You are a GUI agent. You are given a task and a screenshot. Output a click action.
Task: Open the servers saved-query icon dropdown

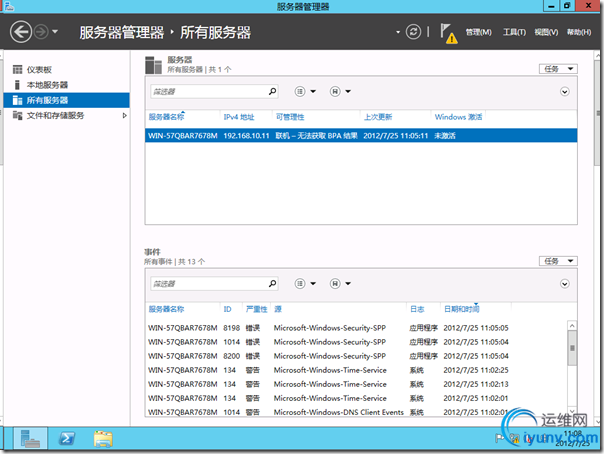coord(340,92)
